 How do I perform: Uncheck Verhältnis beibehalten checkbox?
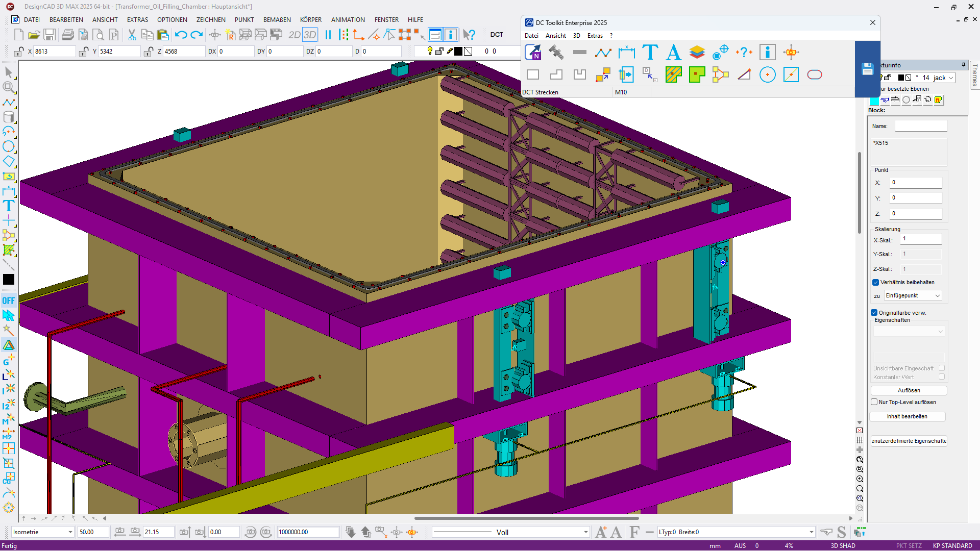coord(875,283)
